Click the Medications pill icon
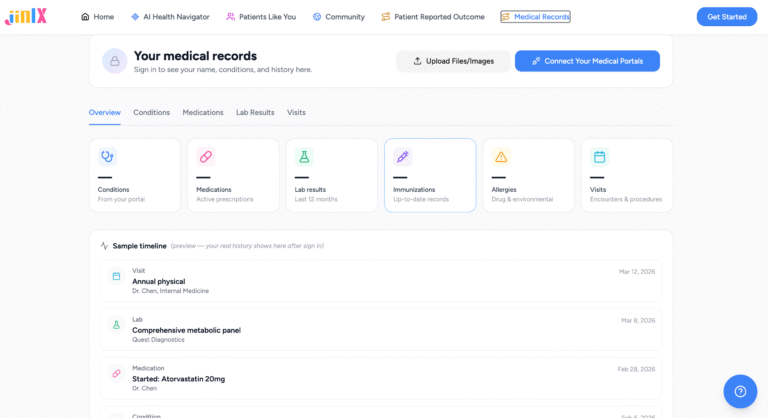This screenshot has width=768, height=418. pyautogui.click(x=206, y=157)
